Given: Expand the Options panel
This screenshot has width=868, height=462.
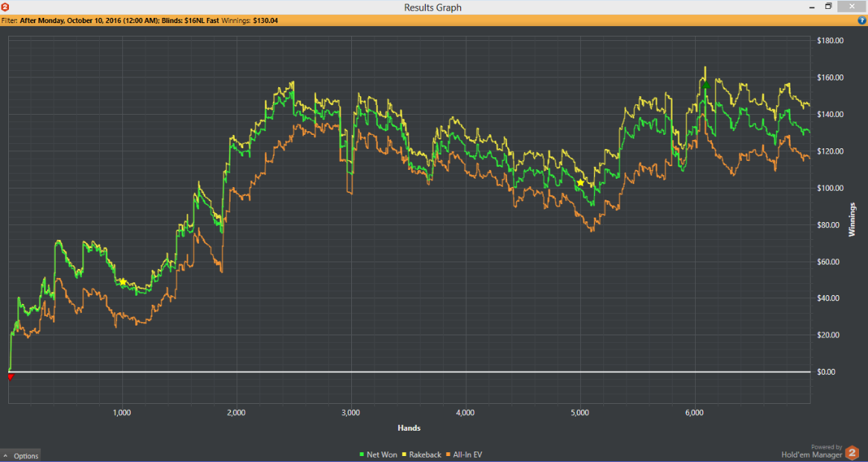Looking at the screenshot, I should point(20,455).
